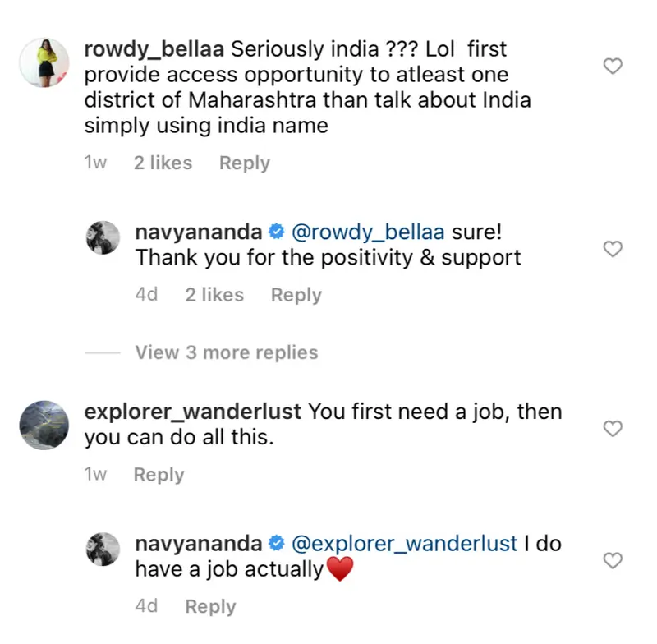657x644 pixels.
Task: Click the explorer_wanderlust username
Action: click(192, 411)
